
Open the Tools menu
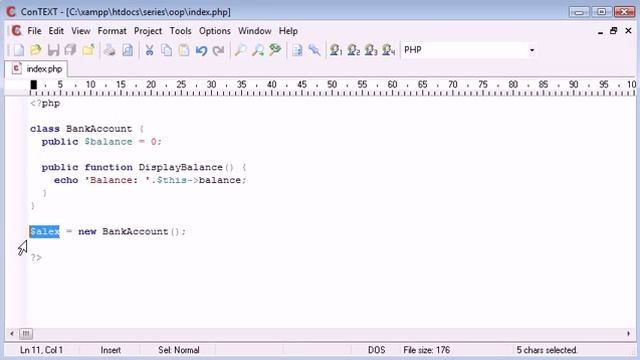[180, 31]
